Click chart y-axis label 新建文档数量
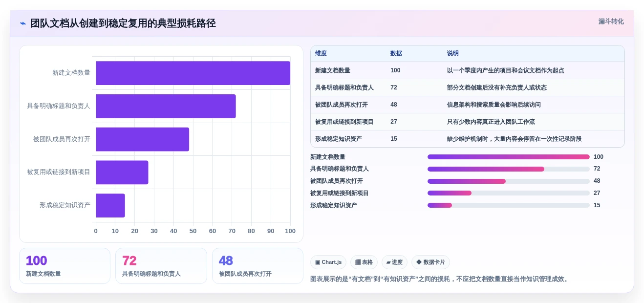Screen dimensions: 644x303 point(71,73)
